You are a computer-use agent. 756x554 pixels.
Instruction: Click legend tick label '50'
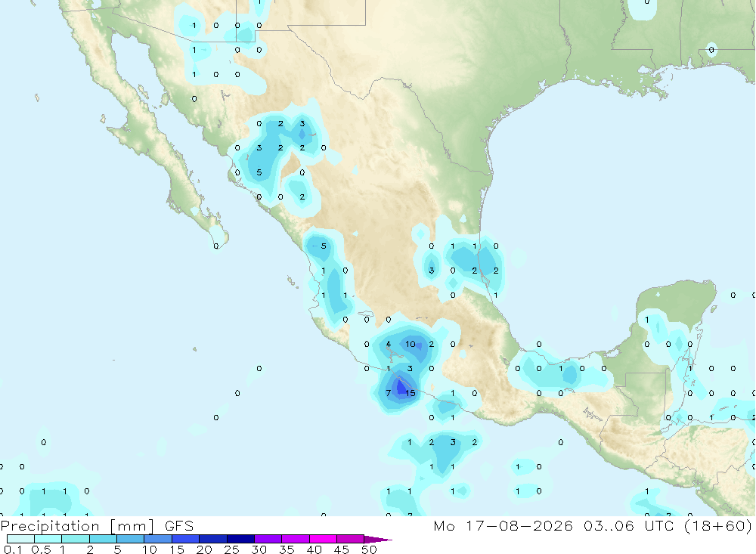click(x=369, y=549)
